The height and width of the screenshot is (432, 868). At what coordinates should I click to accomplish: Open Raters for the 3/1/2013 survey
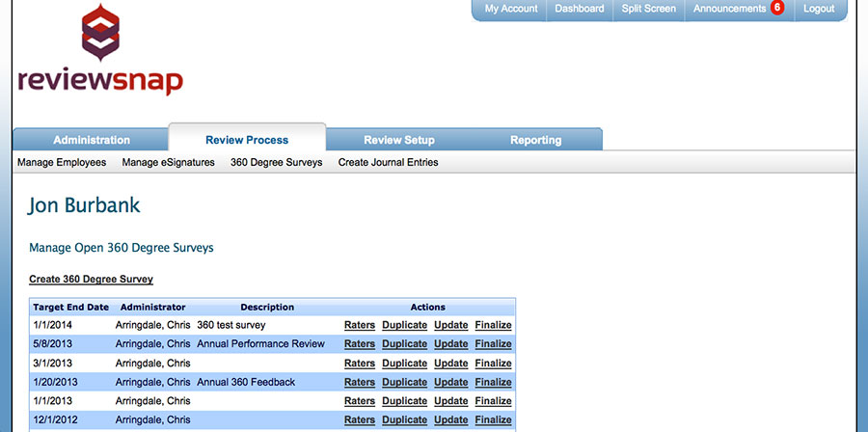[x=360, y=364]
